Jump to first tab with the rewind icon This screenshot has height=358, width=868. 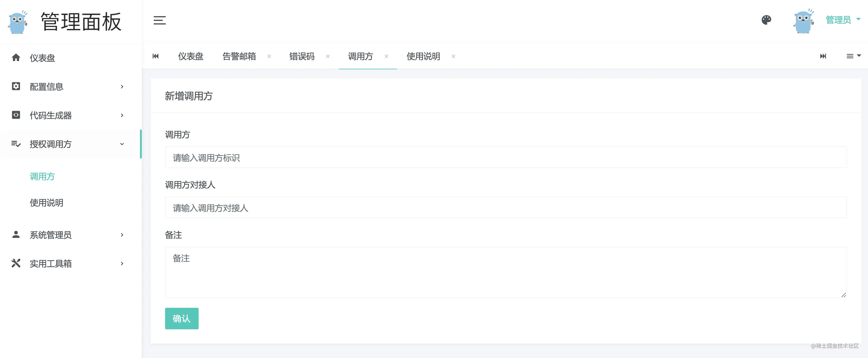coord(155,56)
